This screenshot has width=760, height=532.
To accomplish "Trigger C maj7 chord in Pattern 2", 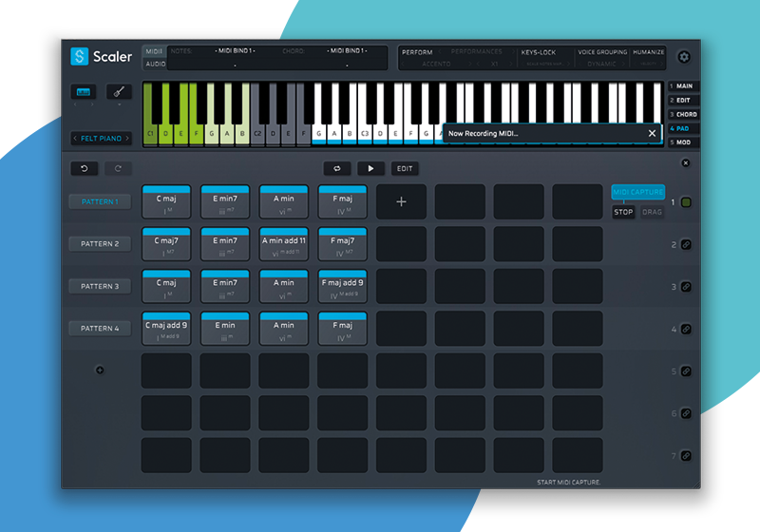I will [x=166, y=244].
